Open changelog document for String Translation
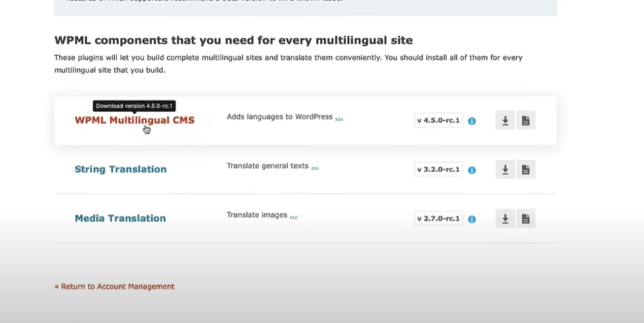Viewport: 644px width, 323px height. click(x=525, y=169)
